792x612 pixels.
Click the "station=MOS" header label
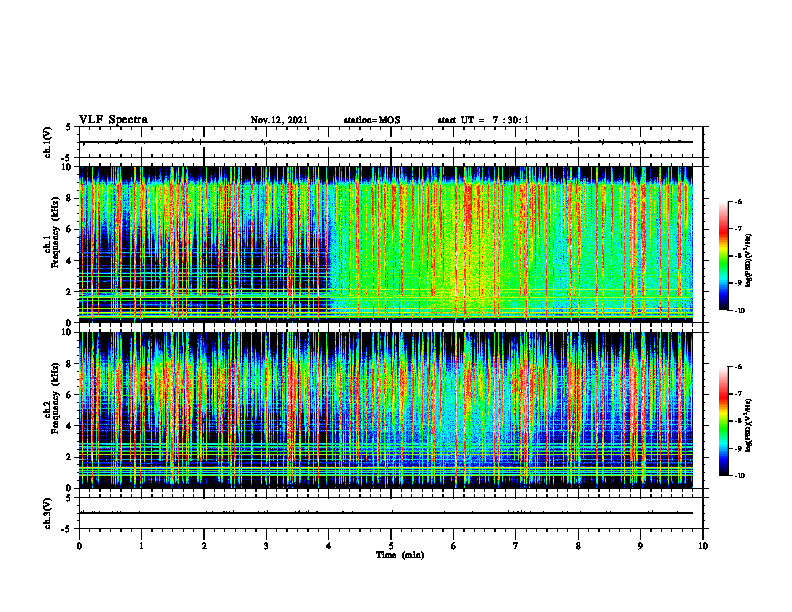372,120
